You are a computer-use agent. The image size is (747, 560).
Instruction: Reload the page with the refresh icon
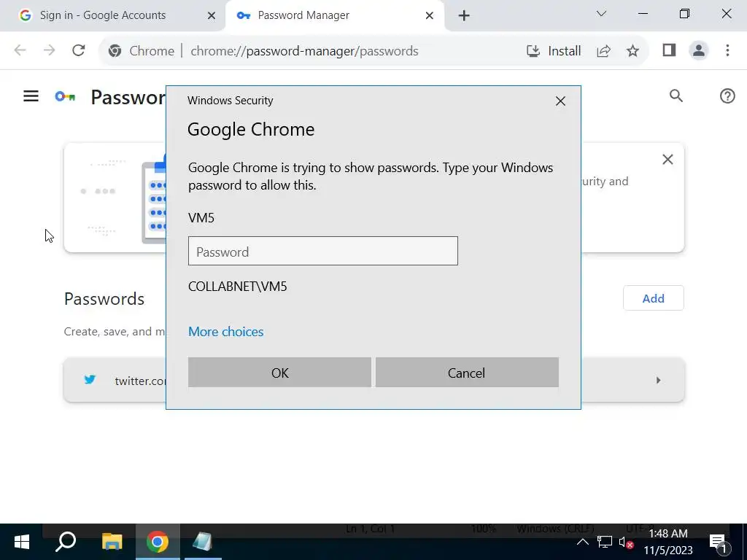coord(79,50)
